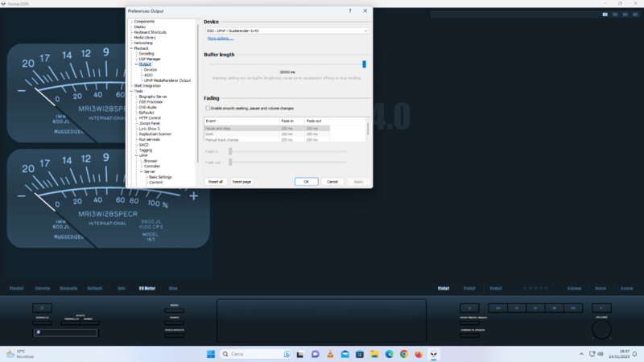644x362 pixels.
Task: Click the help question mark in the Preferences title bar
Action: coord(350,11)
